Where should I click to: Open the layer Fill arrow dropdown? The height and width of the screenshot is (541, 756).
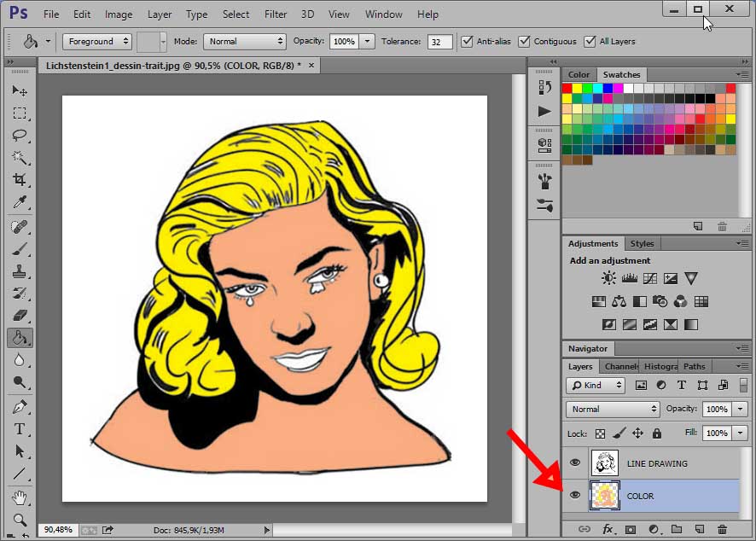coord(740,433)
